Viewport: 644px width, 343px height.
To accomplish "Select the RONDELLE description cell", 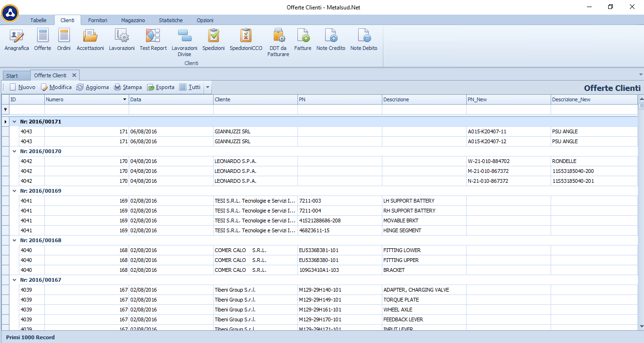I will click(x=594, y=161).
